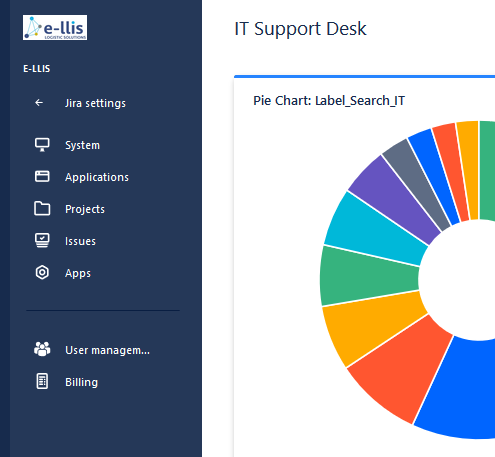Select the System monitor icon
Image resolution: width=495 pixels, height=457 pixels.
tap(42, 145)
